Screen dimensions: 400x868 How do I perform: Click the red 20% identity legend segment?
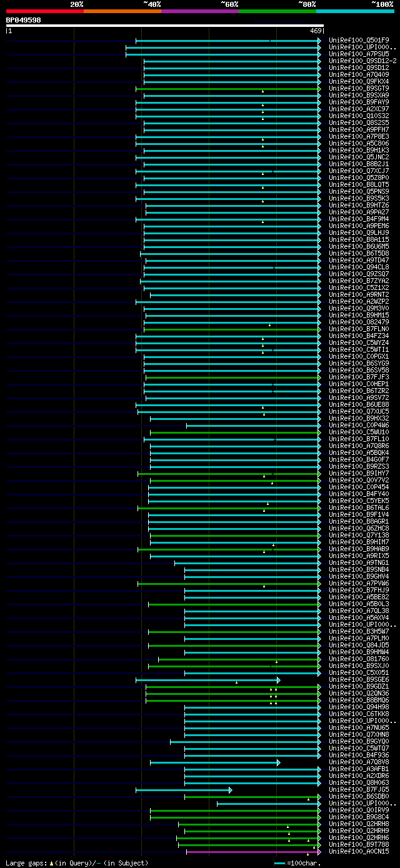point(45,11)
